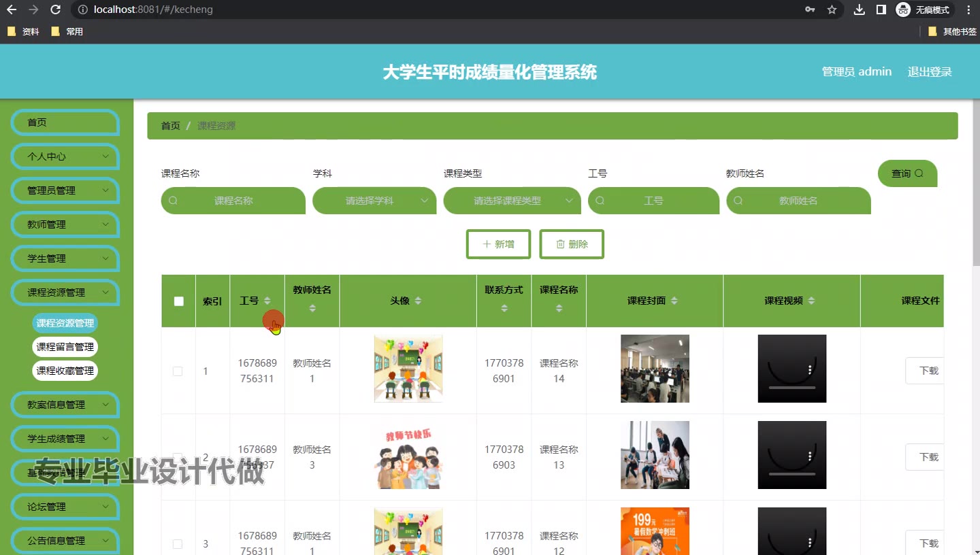Click the site info icon in address bar
The image size is (980, 555).
tap(82, 10)
